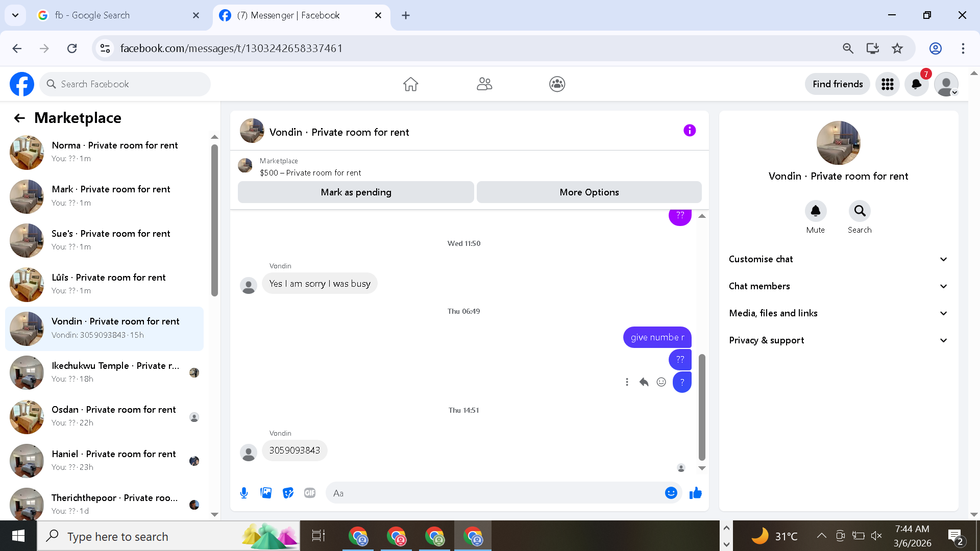This screenshot has height=551, width=980.
Task: Click Mark as pending button
Action: pos(356,192)
